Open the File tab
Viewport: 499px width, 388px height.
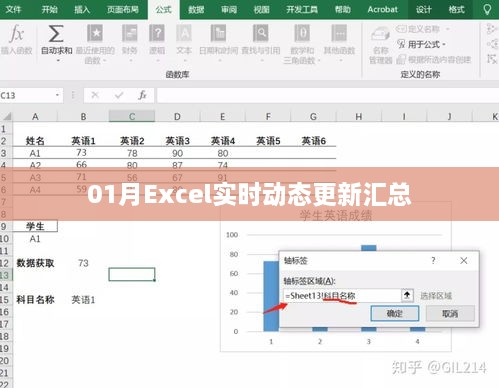point(14,9)
